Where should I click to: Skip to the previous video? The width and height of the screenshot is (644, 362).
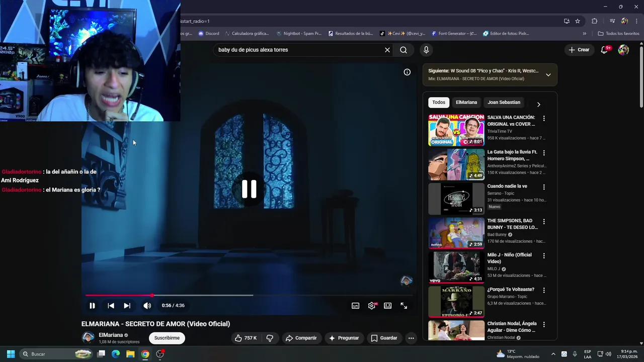point(111,306)
